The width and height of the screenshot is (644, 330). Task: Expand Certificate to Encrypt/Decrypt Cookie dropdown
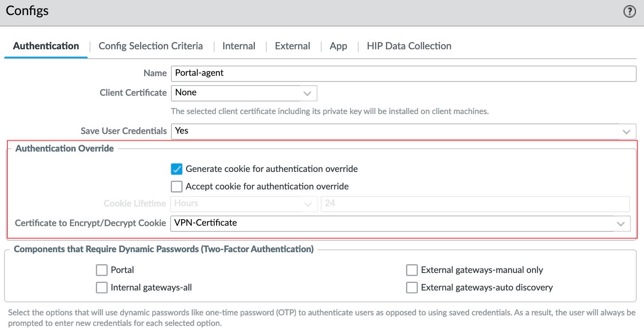click(x=620, y=224)
